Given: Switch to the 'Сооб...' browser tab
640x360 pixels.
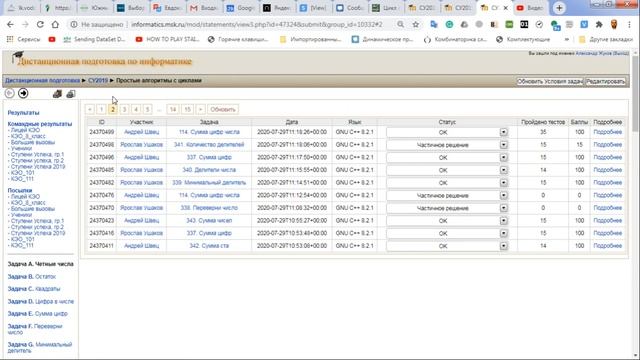Looking at the screenshot, I should point(349,8).
